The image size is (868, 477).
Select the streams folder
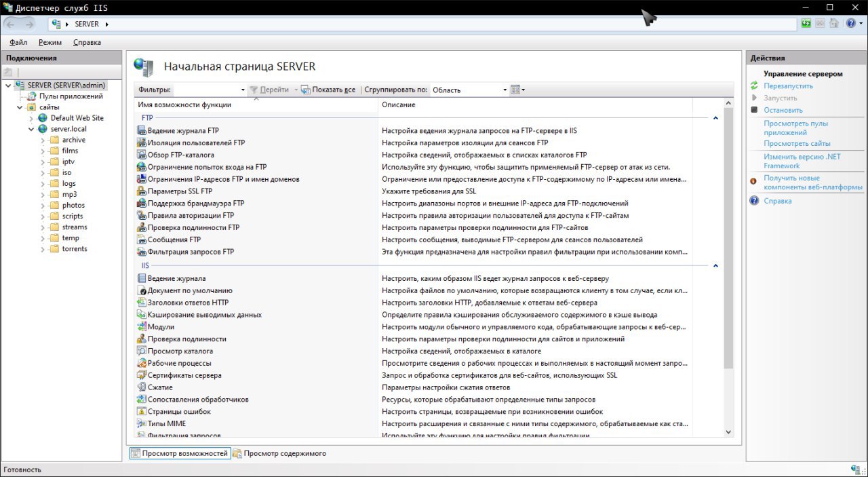pos(75,227)
